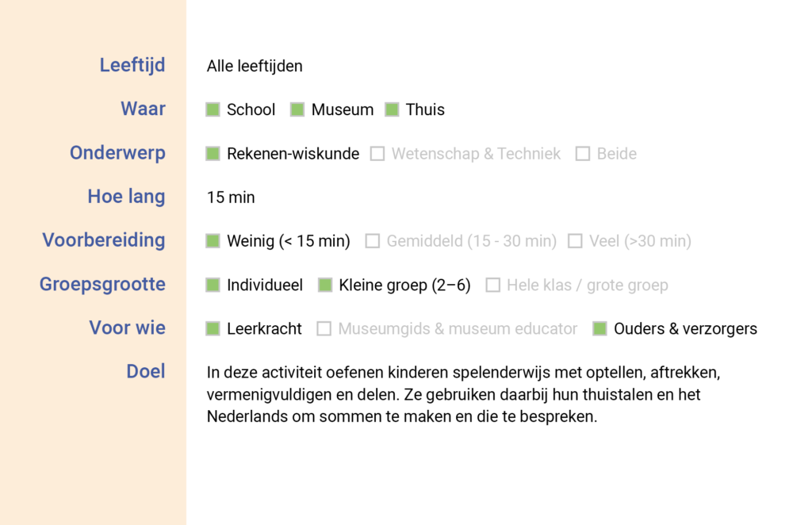Check Museumgids & museum educator box
The width and height of the screenshot is (812, 525).
pos(324,328)
